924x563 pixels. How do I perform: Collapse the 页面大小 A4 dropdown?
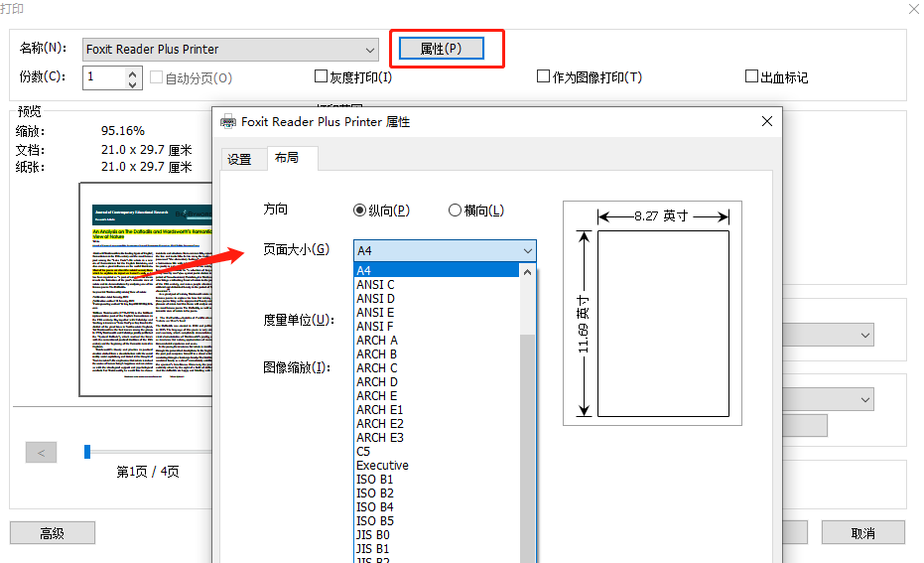(527, 251)
